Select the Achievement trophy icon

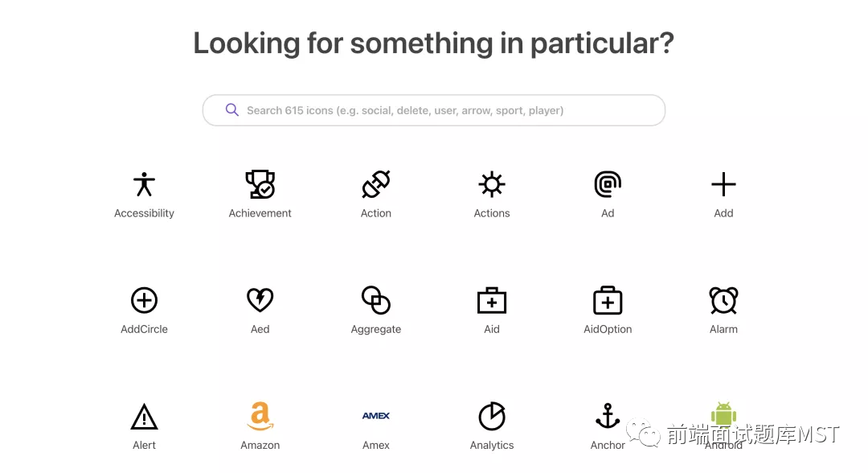tap(260, 185)
